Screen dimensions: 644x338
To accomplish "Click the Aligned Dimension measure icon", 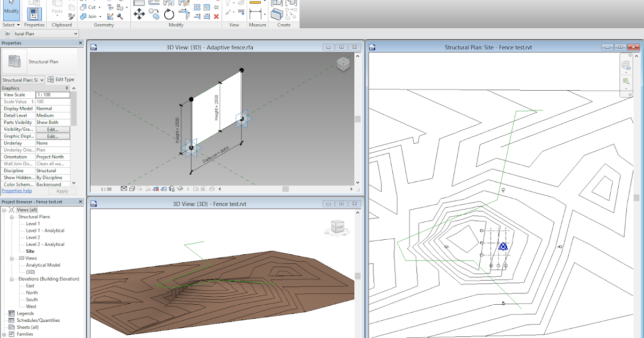I will [x=255, y=13].
